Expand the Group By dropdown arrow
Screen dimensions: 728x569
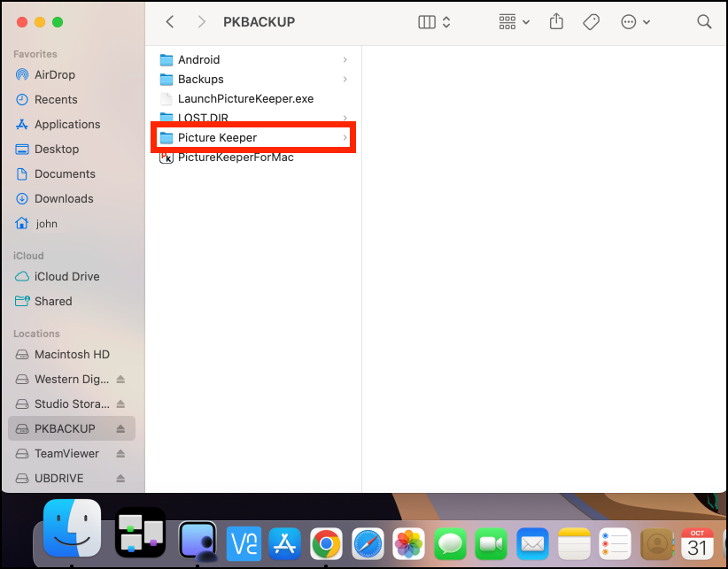tap(526, 22)
